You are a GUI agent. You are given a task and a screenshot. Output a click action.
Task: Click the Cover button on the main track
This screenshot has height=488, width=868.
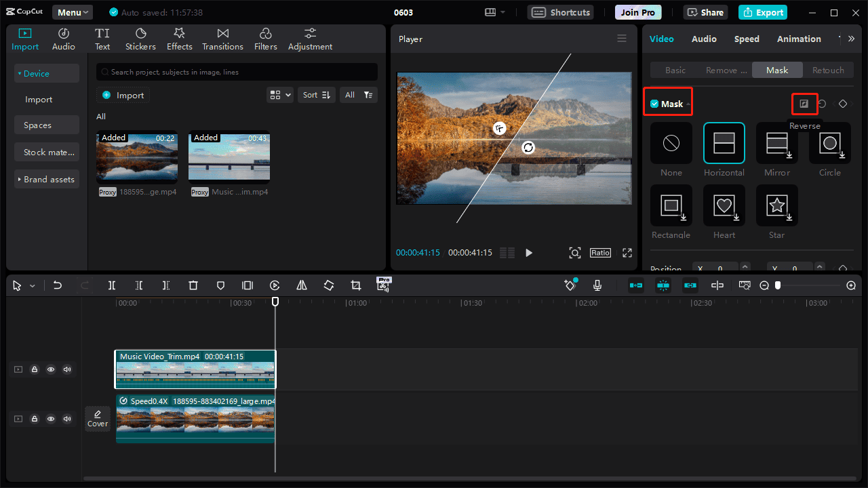click(98, 418)
